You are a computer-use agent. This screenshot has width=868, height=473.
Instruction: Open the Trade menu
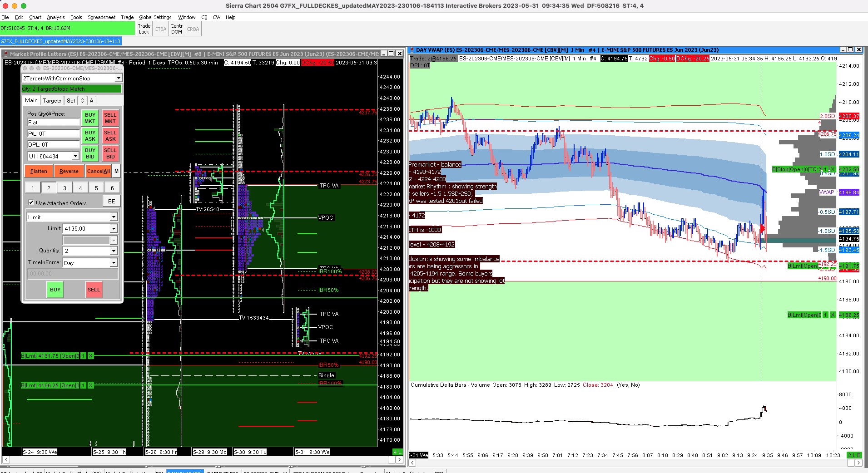click(x=127, y=17)
